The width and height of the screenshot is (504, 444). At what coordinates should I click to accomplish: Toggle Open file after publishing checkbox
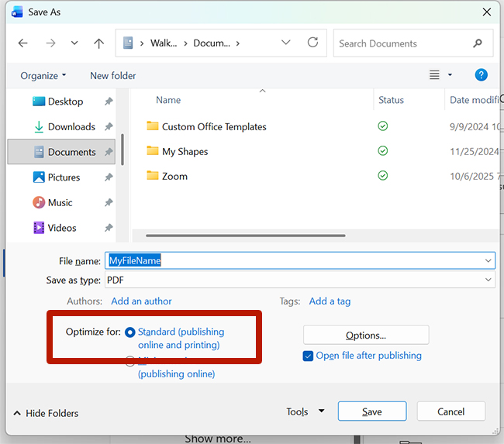pos(308,356)
